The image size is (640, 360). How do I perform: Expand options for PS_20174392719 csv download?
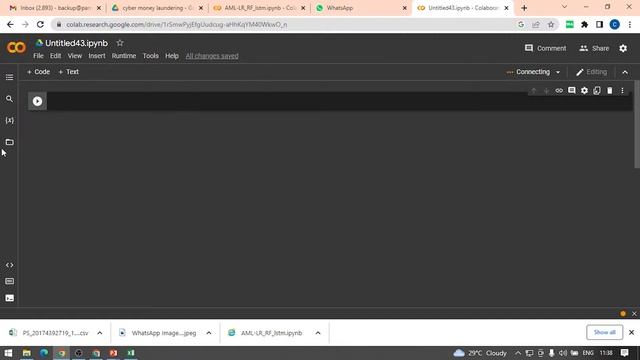[100, 333]
